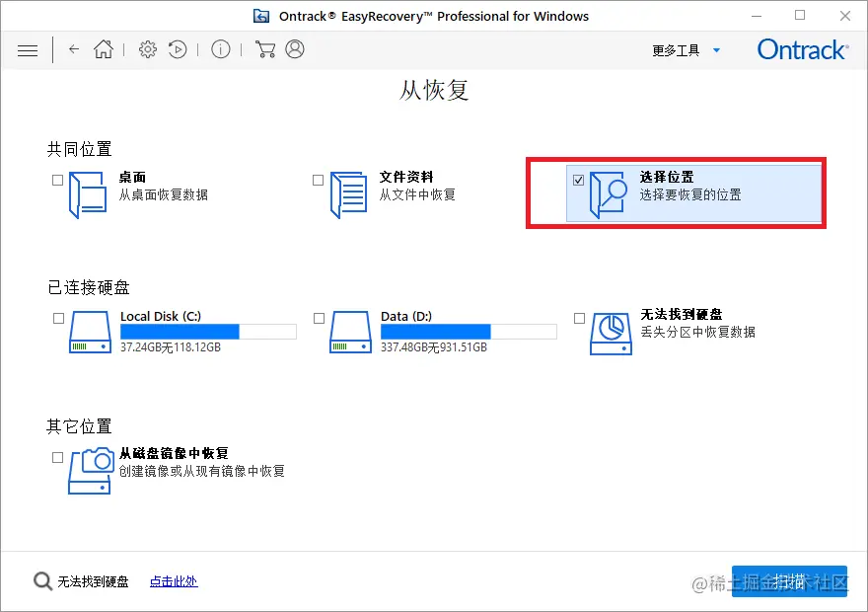
Task: Expand the 更多工具 dropdown arrow
Action: pos(716,50)
